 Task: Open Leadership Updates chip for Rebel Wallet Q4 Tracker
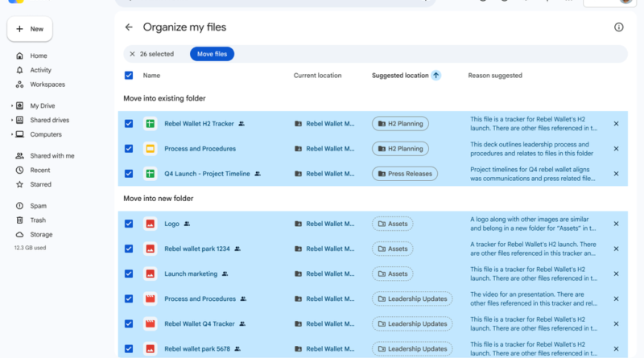click(x=412, y=324)
